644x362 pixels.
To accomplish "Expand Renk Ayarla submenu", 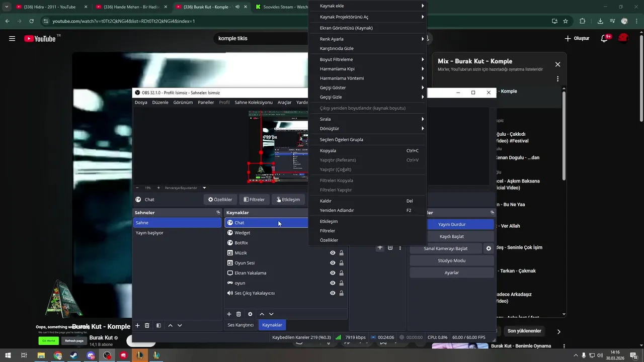I will click(367, 39).
